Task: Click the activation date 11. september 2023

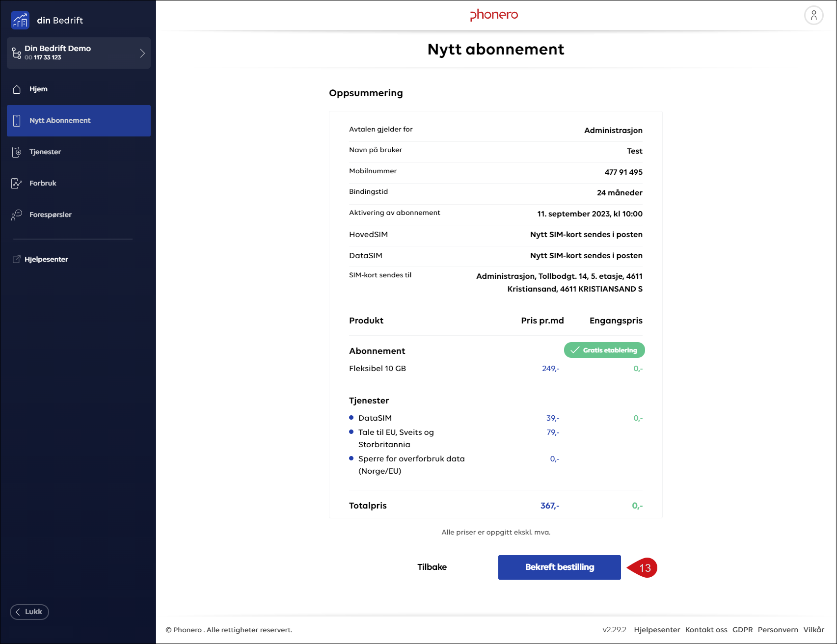Action: [590, 214]
